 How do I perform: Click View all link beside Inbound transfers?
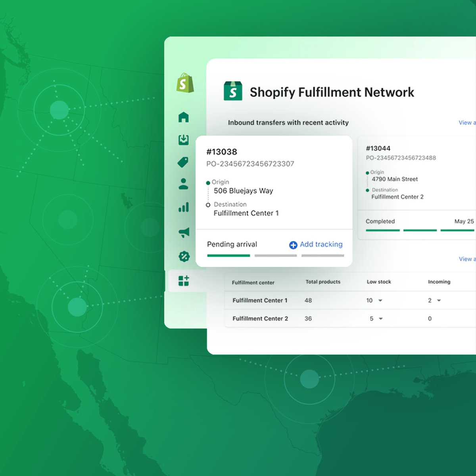[467, 123]
